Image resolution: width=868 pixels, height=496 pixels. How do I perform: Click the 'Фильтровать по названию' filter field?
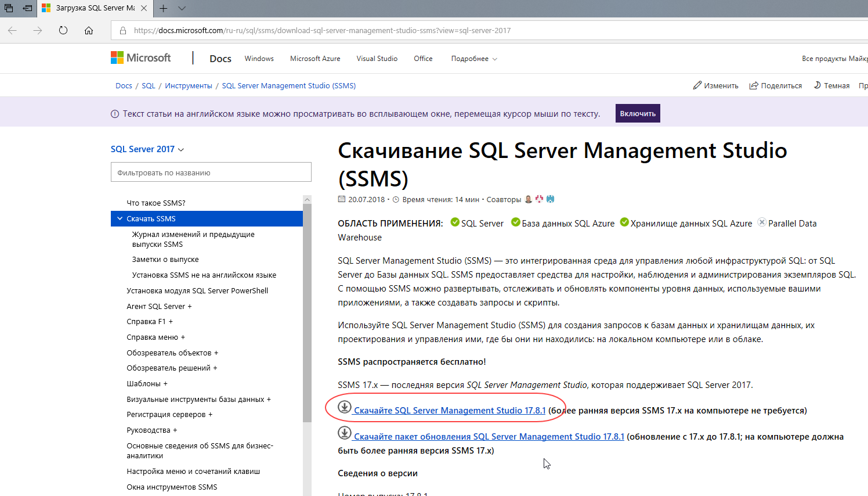[211, 172]
